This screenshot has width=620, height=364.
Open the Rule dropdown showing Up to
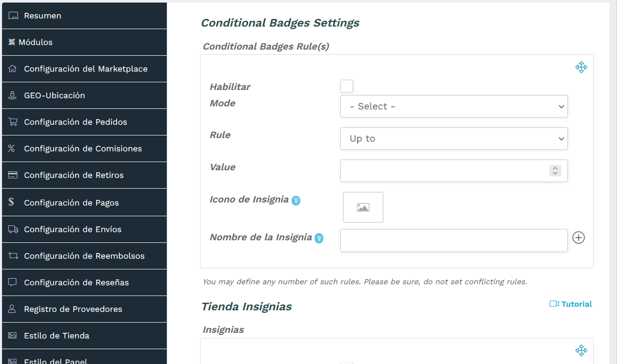click(454, 139)
